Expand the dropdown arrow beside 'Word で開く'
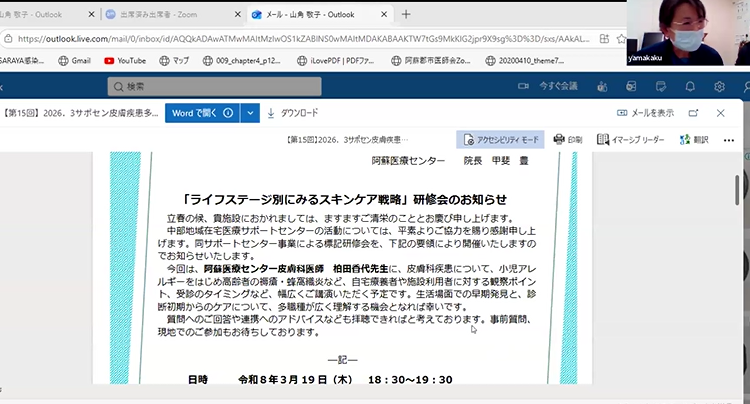 pyautogui.click(x=250, y=113)
